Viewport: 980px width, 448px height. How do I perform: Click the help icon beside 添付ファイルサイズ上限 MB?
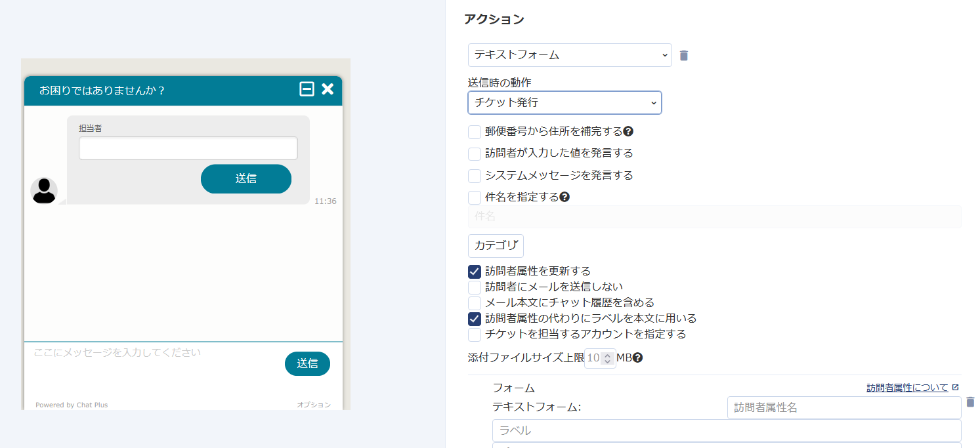coord(637,358)
